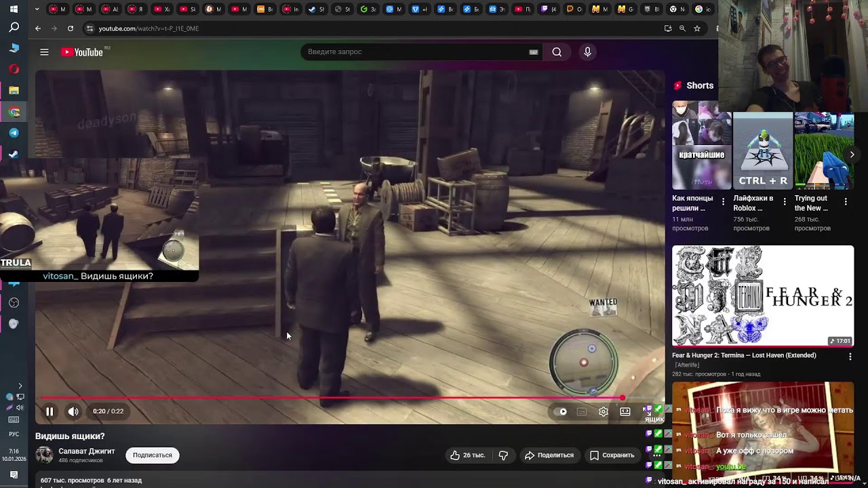Open the Салават Джигит channel avatar

[44, 455]
